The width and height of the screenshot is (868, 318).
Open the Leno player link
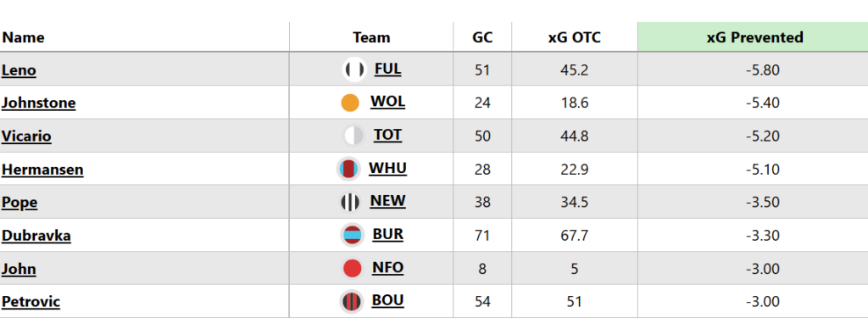coord(19,70)
